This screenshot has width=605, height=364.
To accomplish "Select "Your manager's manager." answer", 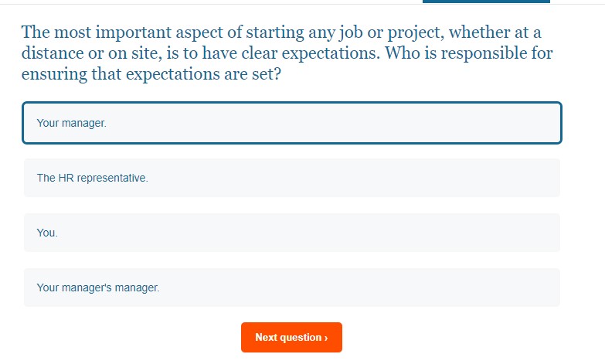I will (x=292, y=287).
